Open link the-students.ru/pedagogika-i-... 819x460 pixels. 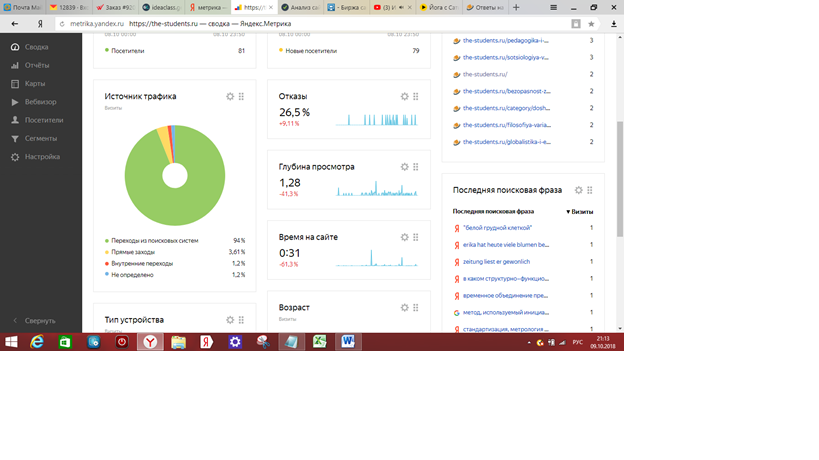tap(506, 41)
